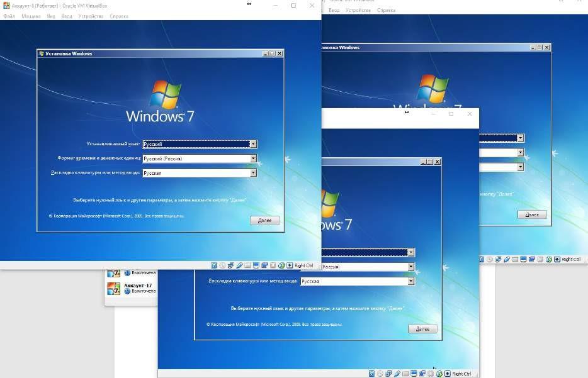
Task: Click Right Ctrl label in bottom VM window
Action: coord(461,374)
